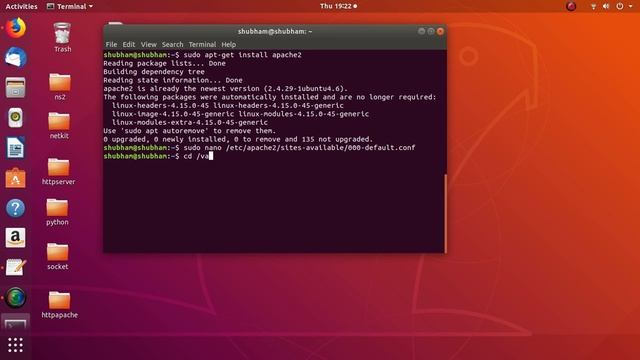Viewport: 640px width, 360px height.
Task: Click the green globe dock icon
Action: [16, 298]
